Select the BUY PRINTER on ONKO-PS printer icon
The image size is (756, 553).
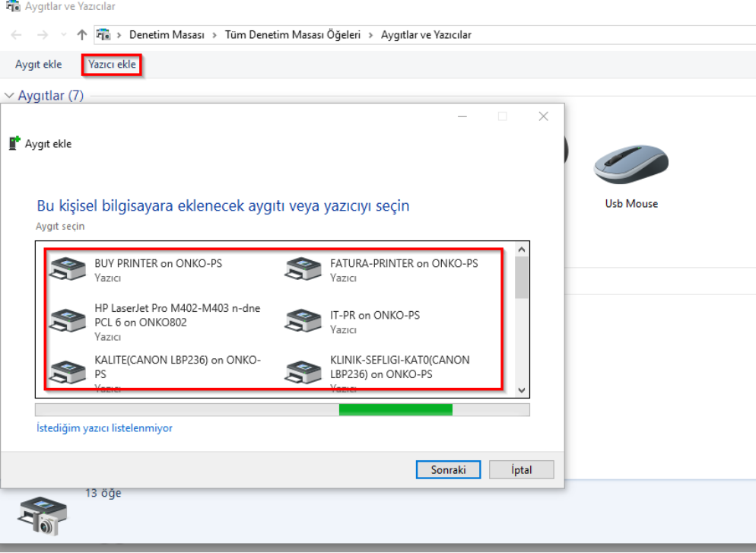(x=68, y=269)
